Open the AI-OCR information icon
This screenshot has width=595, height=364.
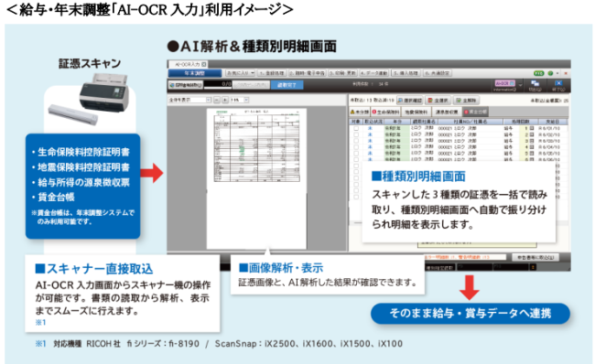click(504, 85)
